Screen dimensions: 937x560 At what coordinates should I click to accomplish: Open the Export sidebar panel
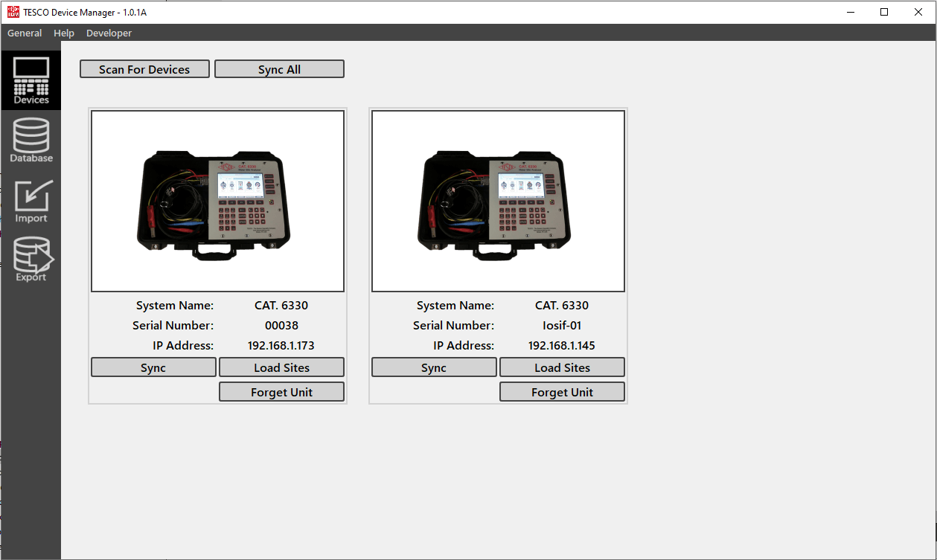(31, 259)
